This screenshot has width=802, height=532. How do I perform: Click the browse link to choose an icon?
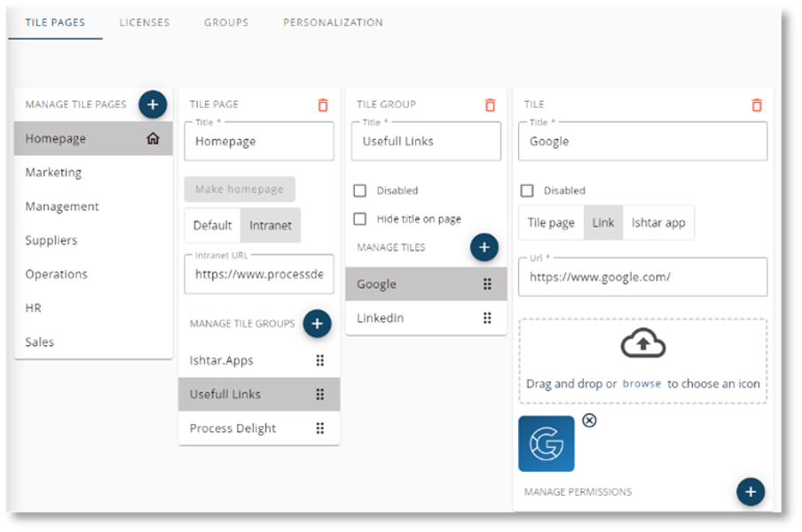coord(641,384)
